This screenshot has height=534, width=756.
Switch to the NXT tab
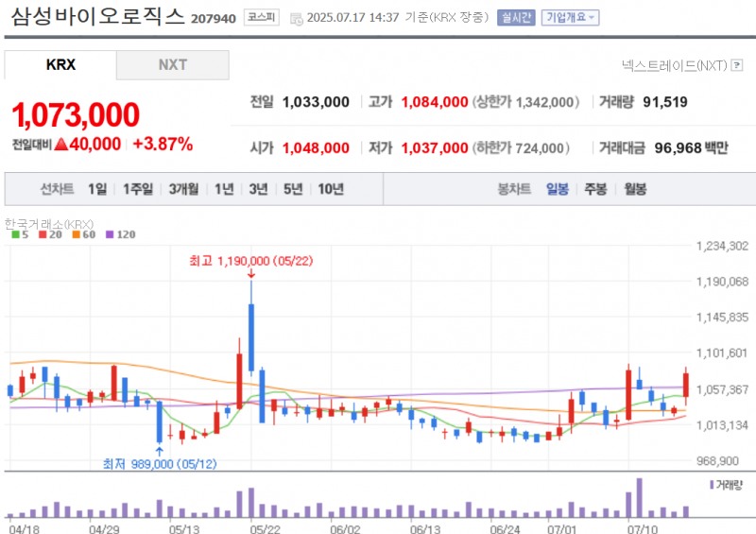[x=173, y=64]
